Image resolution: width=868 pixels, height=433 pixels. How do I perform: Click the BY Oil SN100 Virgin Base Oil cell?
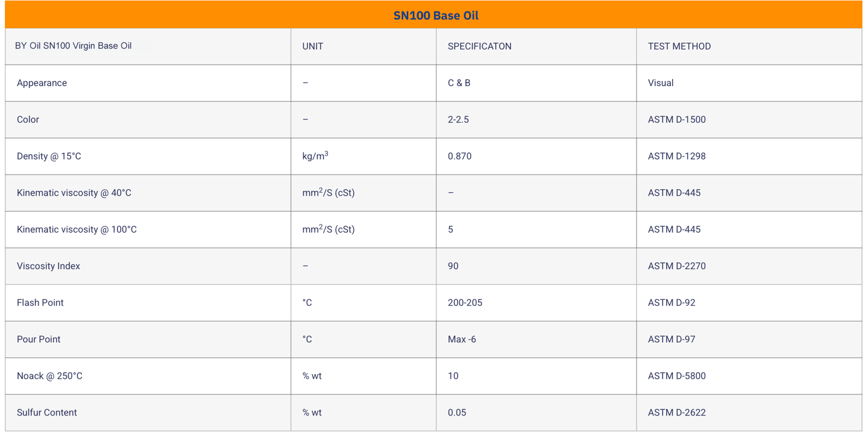click(73, 46)
